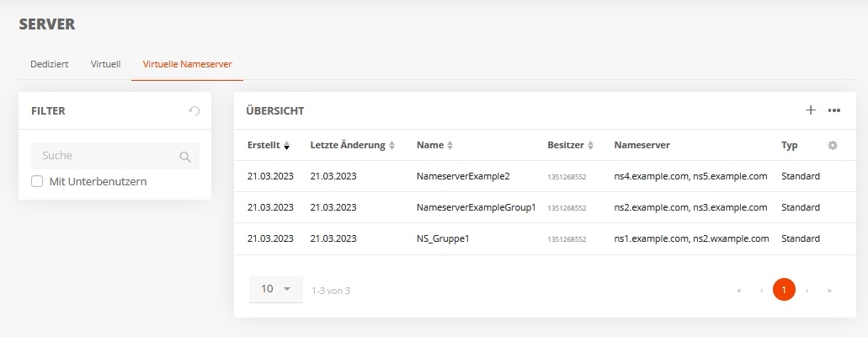Add a new virtual nameserver with plus icon
Viewport: 868px width, 337px height.
point(811,110)
